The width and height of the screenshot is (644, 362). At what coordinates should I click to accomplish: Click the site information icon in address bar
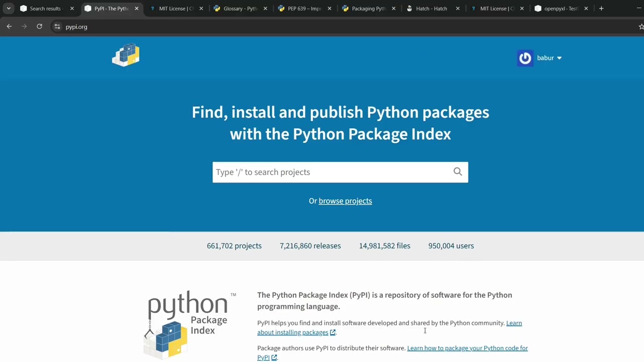click(57, 27)
